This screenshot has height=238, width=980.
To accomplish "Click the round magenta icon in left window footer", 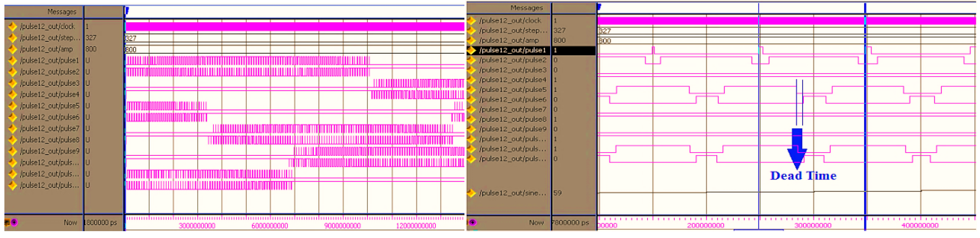I will 14,222.
